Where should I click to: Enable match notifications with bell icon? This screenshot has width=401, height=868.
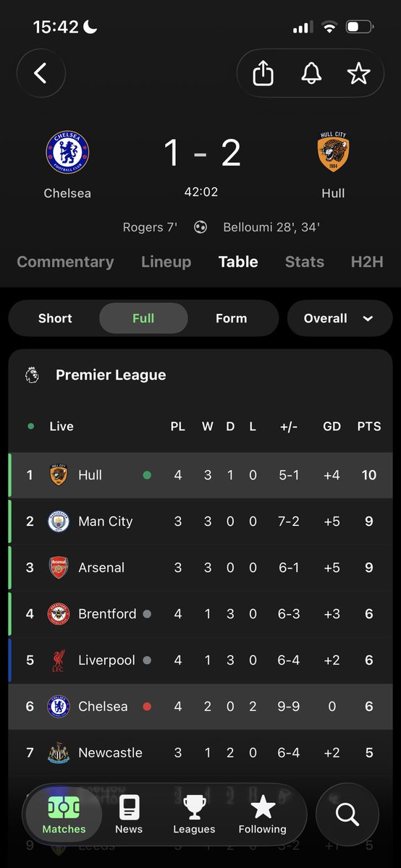pos(311,73)
